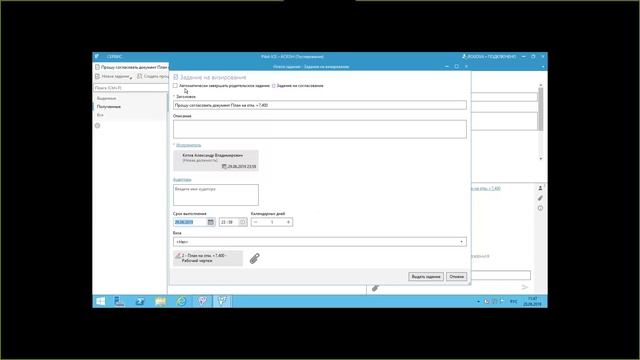Click the task title input field
The height and width of the screenshot is (360, 640).
coord(320,105)
